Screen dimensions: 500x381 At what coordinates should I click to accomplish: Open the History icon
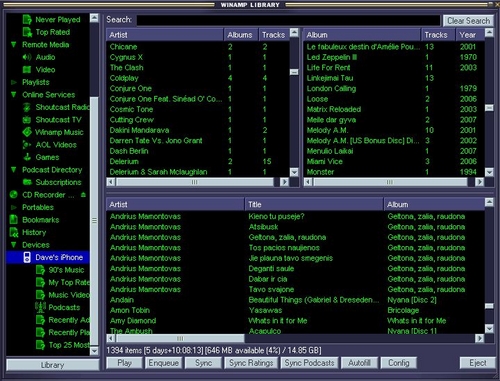(x=14, y=232)
